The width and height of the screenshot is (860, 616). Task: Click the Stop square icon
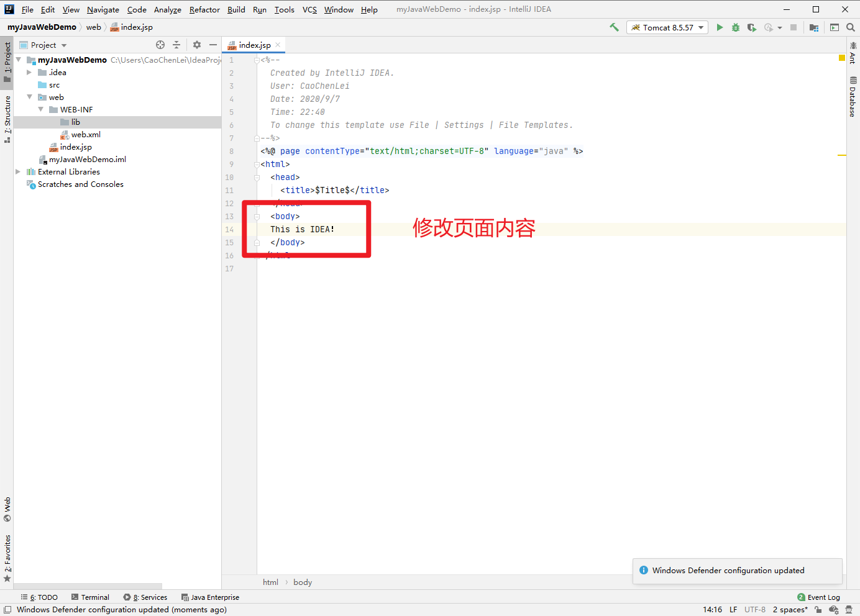[x=794, y=27]
